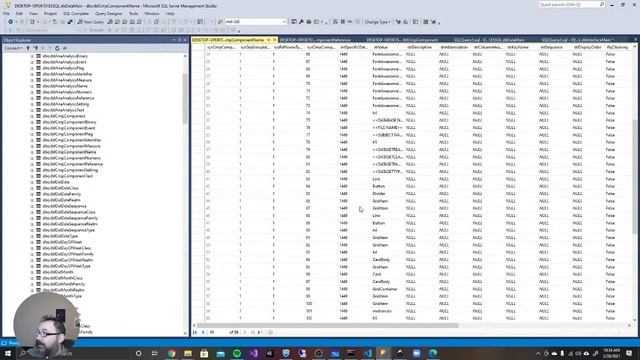Expand the dbo.tblCmpComponent table node
The image size is (640, 360).
click(32, 116)
